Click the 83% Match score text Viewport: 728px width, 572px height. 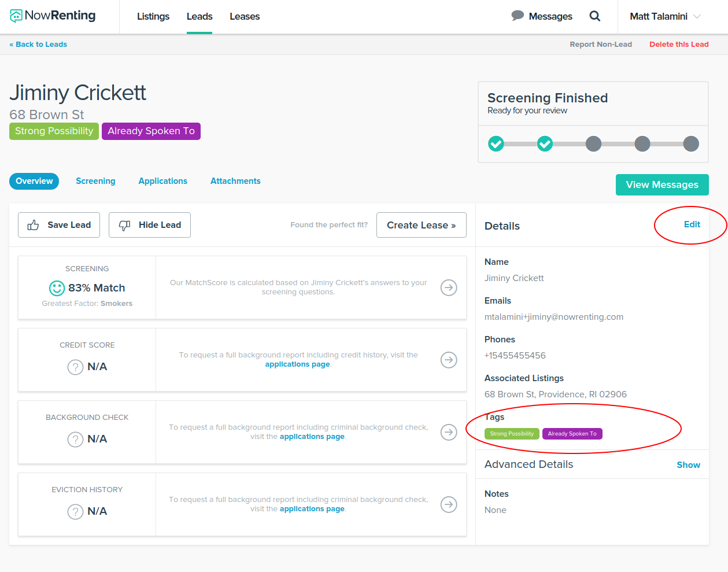point(97,288)
